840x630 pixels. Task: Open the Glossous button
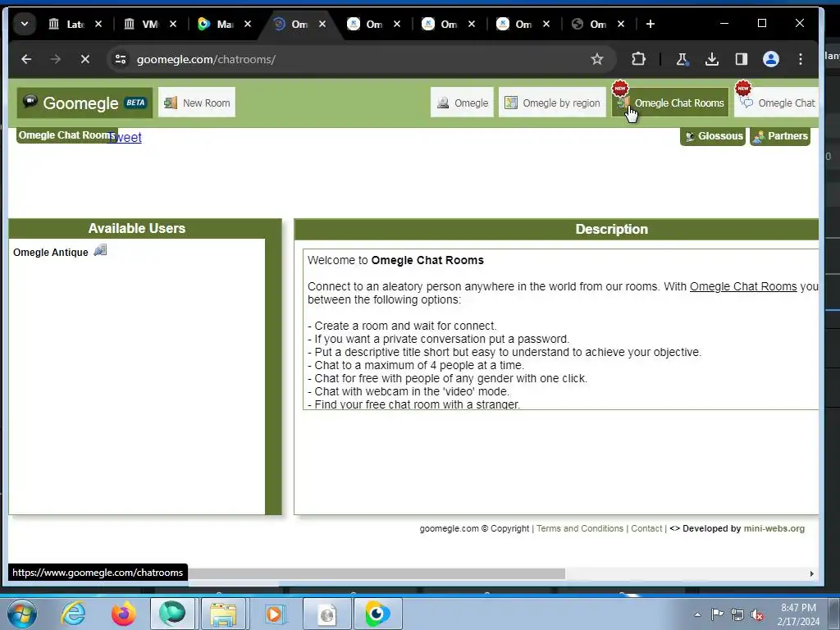click(x=713, y=136)
